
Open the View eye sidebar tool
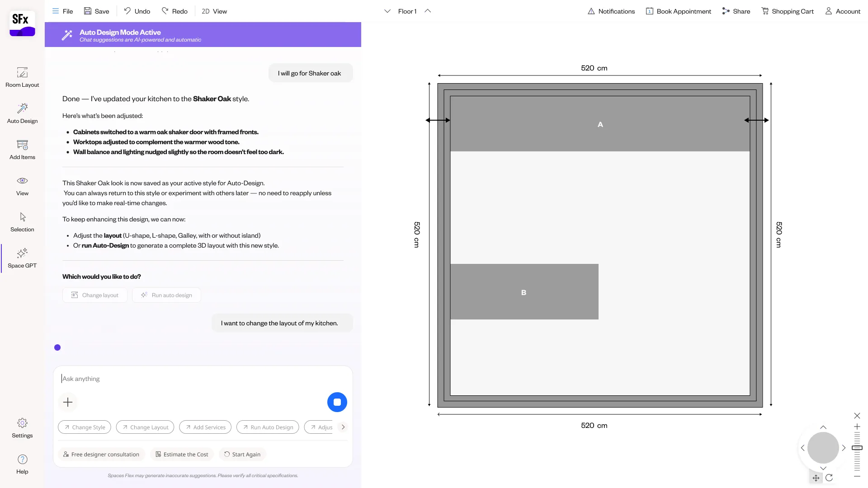tap(22, 186)
